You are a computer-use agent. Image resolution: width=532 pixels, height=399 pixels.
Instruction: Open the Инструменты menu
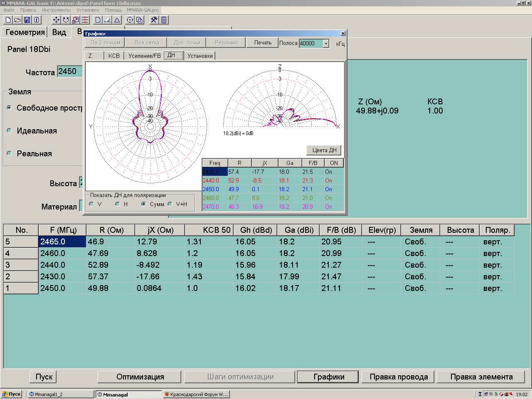[56, 10]
